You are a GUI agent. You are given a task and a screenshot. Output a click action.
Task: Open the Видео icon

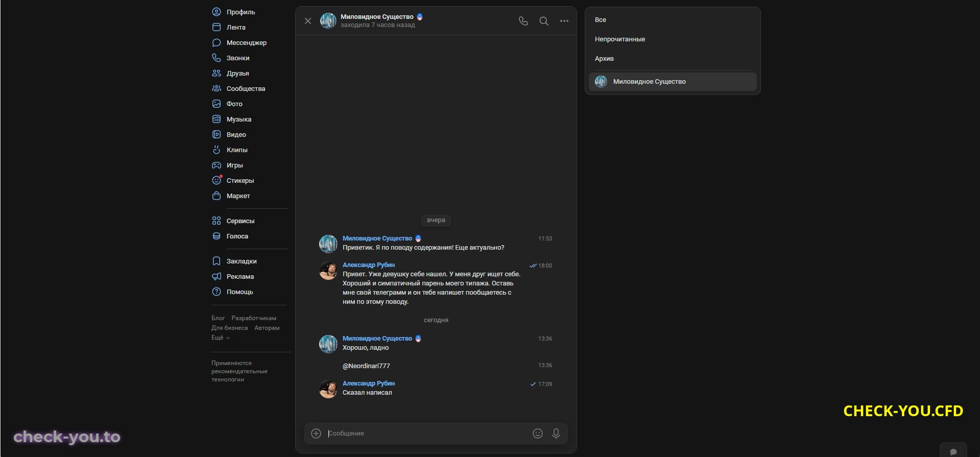pyautogui.click(x=217, y=134)
